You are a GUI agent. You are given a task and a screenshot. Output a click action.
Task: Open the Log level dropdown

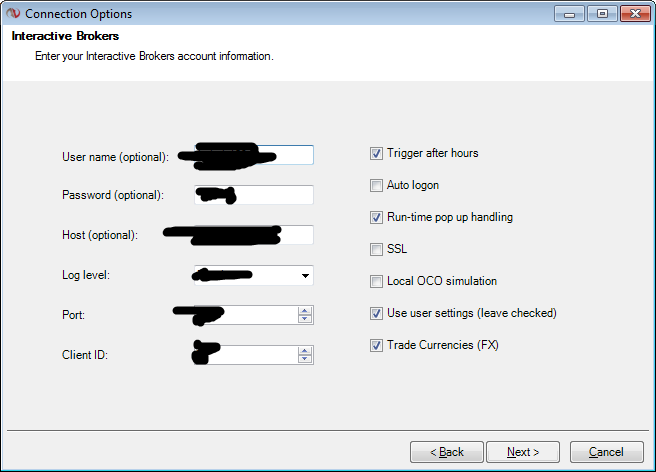coord(305,275)
